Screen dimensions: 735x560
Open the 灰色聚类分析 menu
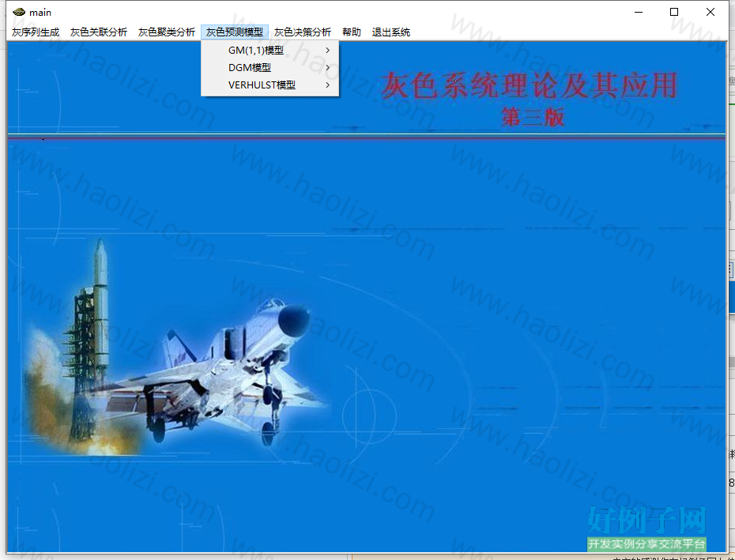tap(167, 32)
